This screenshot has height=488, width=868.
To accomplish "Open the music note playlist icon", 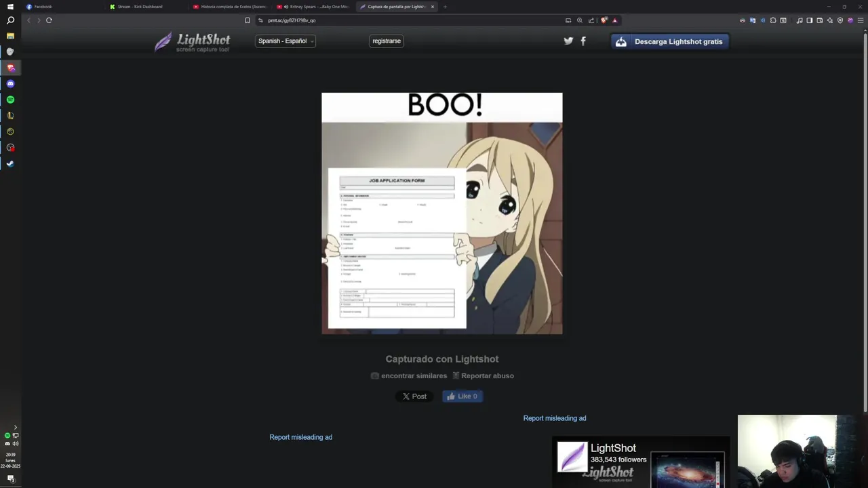I will 800,20.
